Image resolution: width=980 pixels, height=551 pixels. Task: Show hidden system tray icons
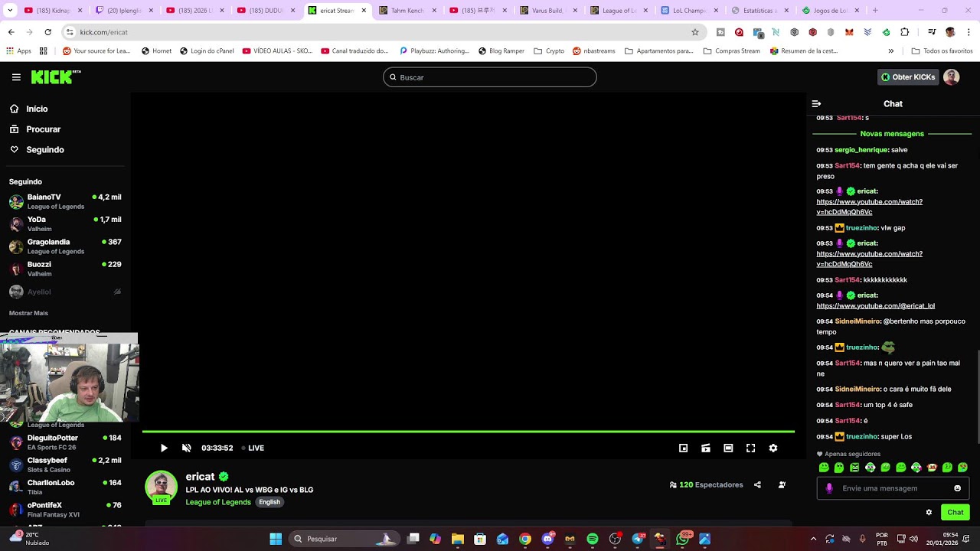click(x=813, y=539)
